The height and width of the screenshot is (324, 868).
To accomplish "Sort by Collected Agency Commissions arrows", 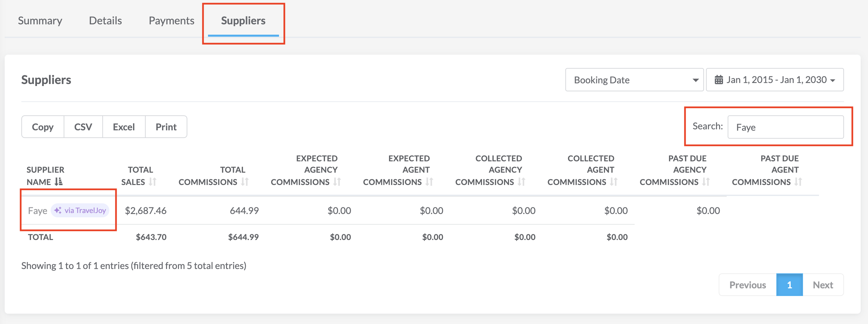I will point(521,182).
